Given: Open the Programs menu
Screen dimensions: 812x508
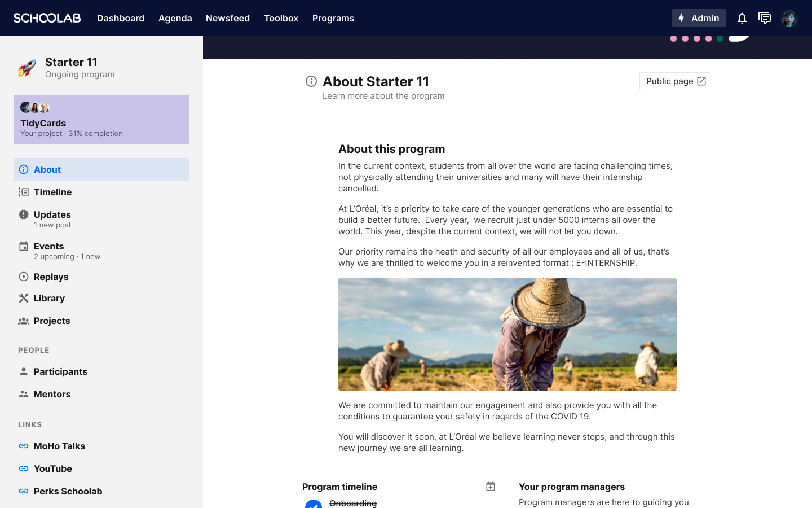Looking at the screenshot, I should pyautogui.click(x=333, y=18).
